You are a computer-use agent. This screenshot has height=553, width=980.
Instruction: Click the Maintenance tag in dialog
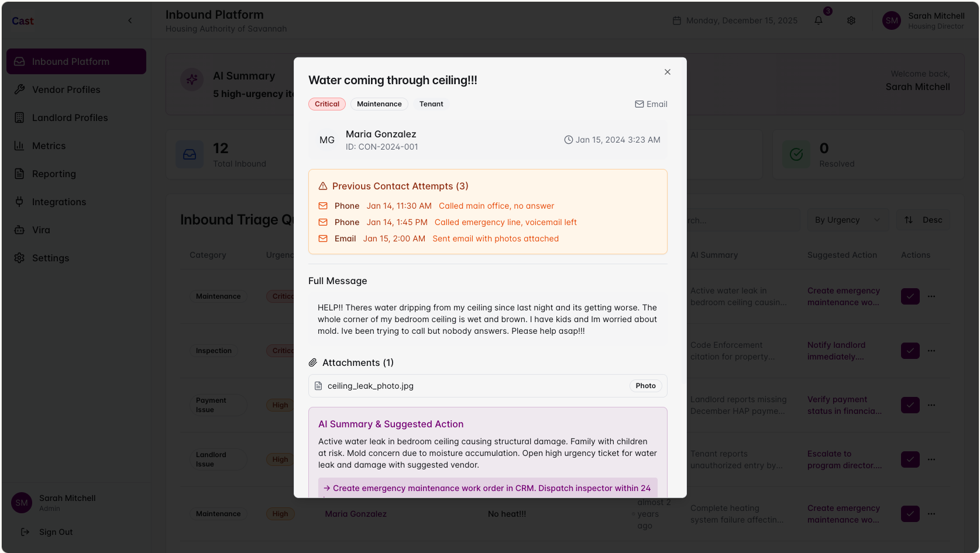(379, 104)
